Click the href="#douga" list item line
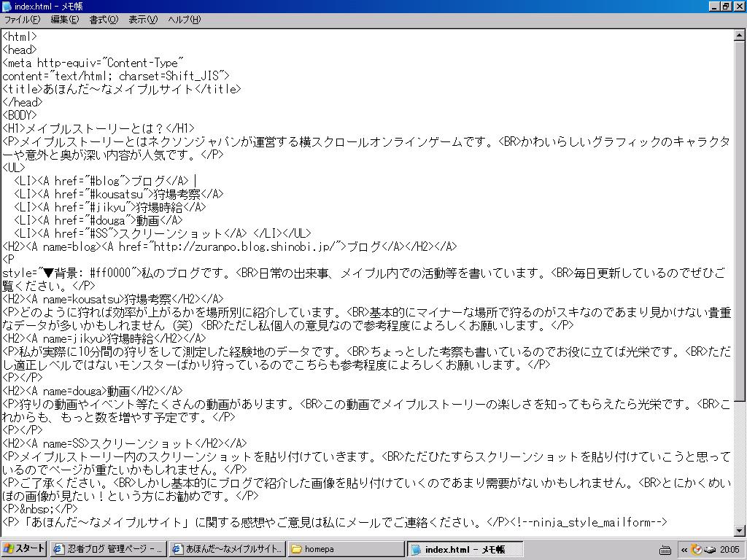Image resolution: width=747 pixels, height=560 pixels. 98,220
